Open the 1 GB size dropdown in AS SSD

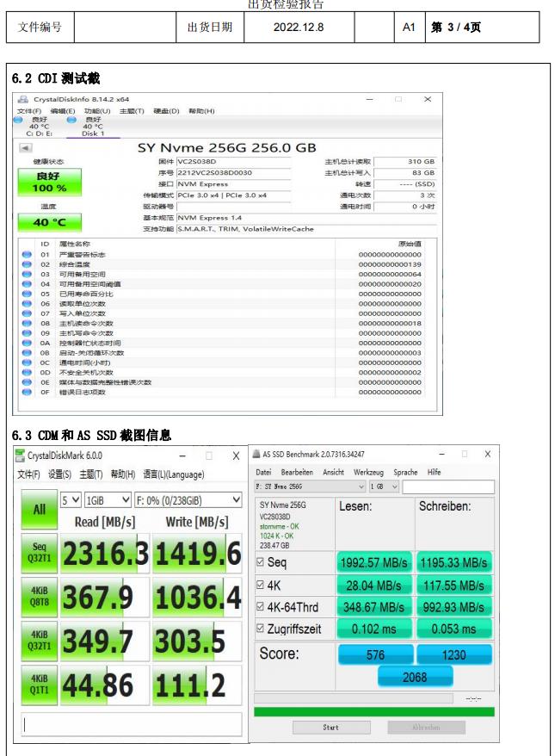pyautogui.click(x=384, y=486)
